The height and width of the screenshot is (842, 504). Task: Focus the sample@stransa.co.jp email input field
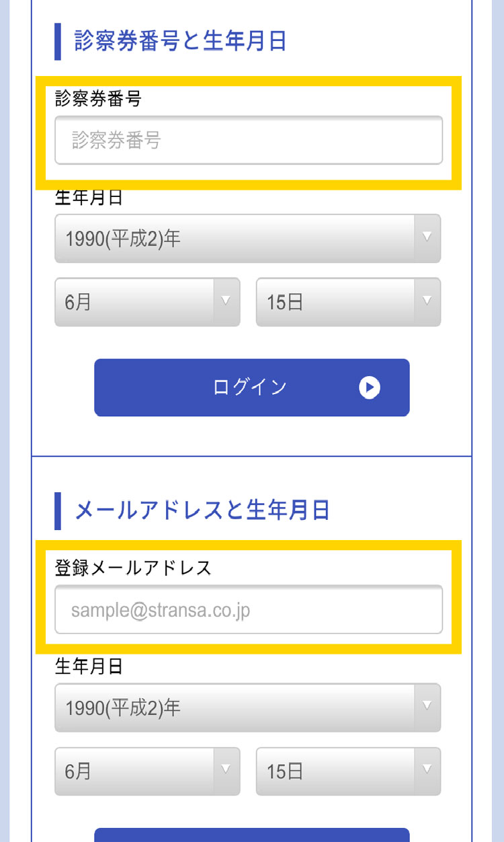(x=249, y=610)
